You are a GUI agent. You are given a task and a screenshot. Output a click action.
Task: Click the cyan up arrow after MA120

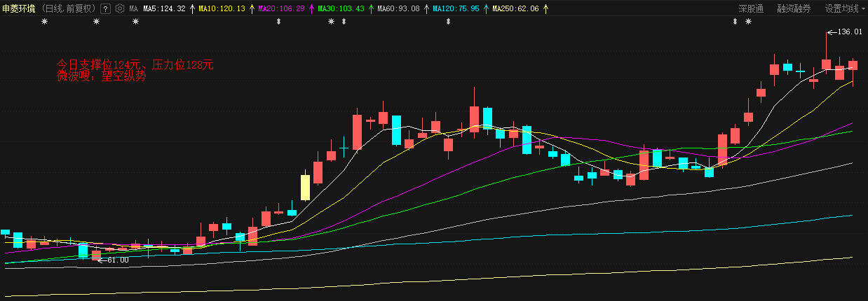pos(486,9)
